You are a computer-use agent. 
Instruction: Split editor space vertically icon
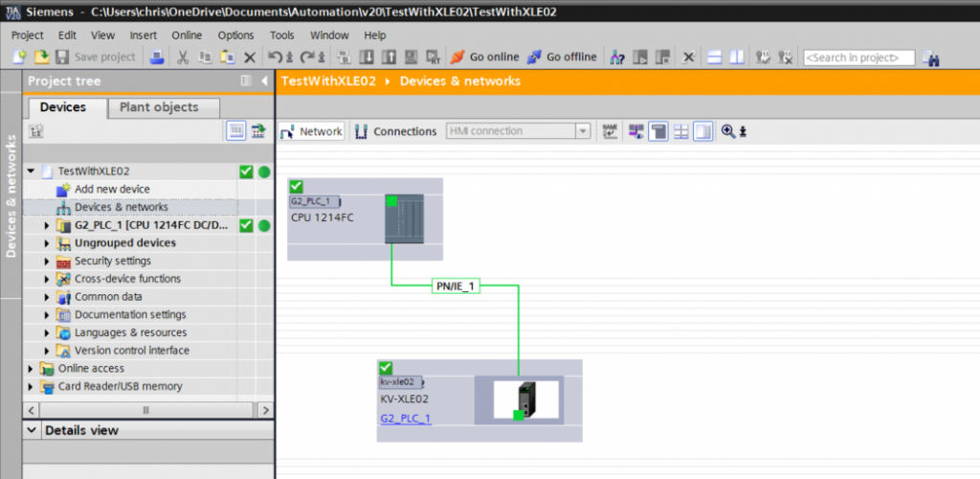click(737, 57)
